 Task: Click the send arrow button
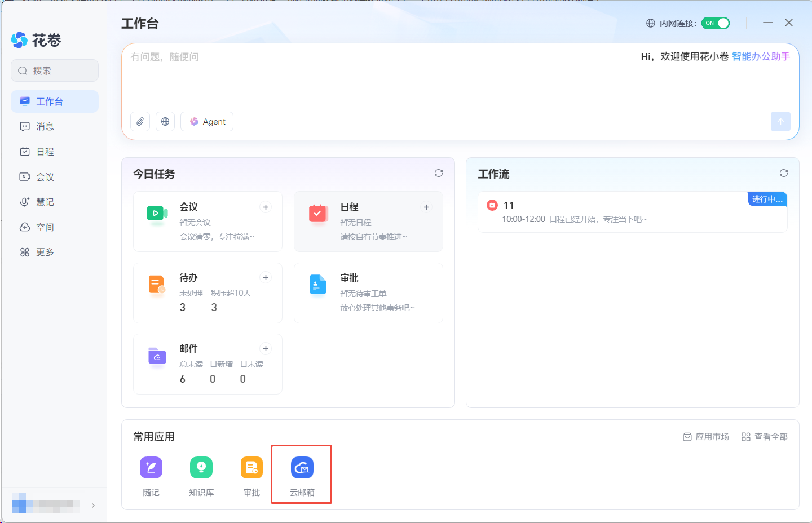[780, 122]
